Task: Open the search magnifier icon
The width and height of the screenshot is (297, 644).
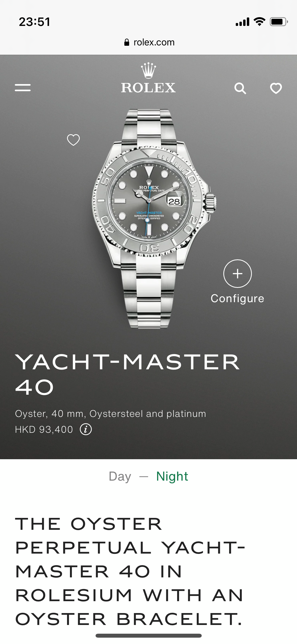Action: coord(240,88)
